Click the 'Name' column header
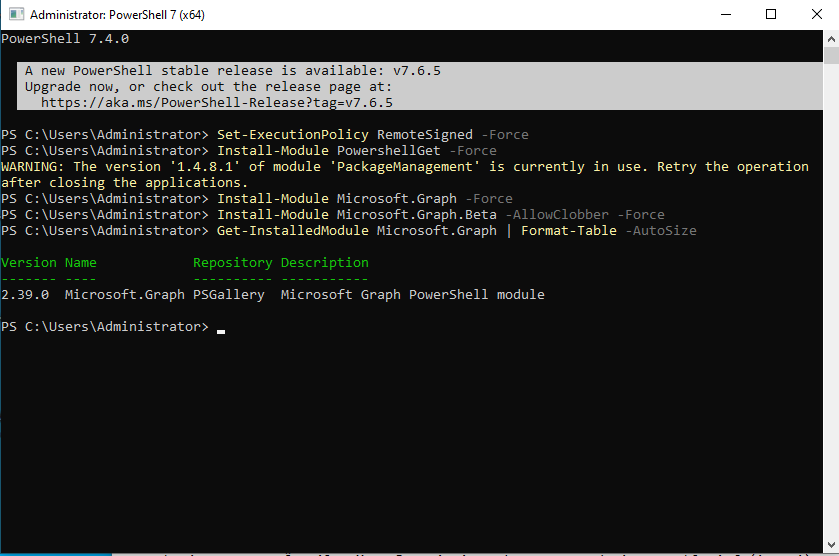The height and width of the screenshot is (556, 839). [81, 263]
